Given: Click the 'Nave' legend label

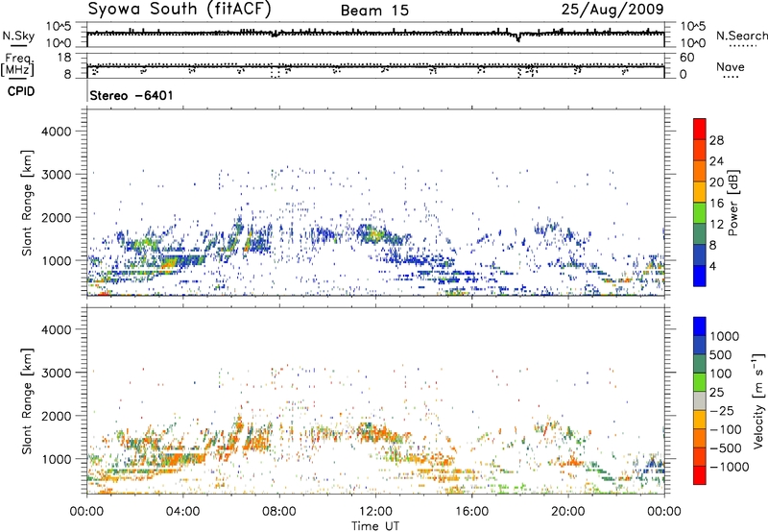Looking at the screenshot, I should 731,66.
